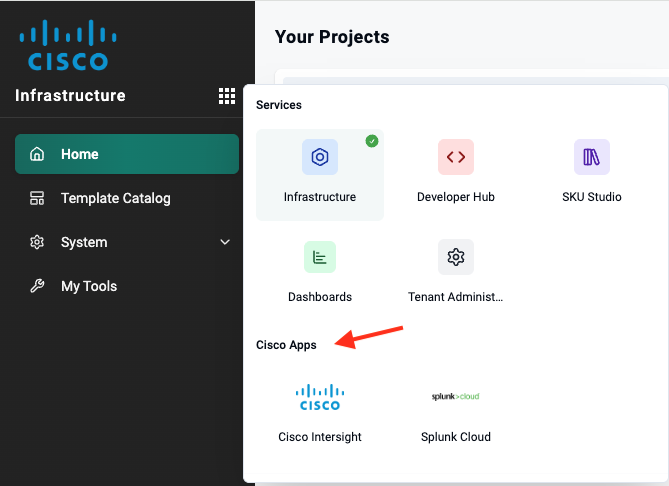
Task: Expand the System menu chevron
Action: [225, 242]
